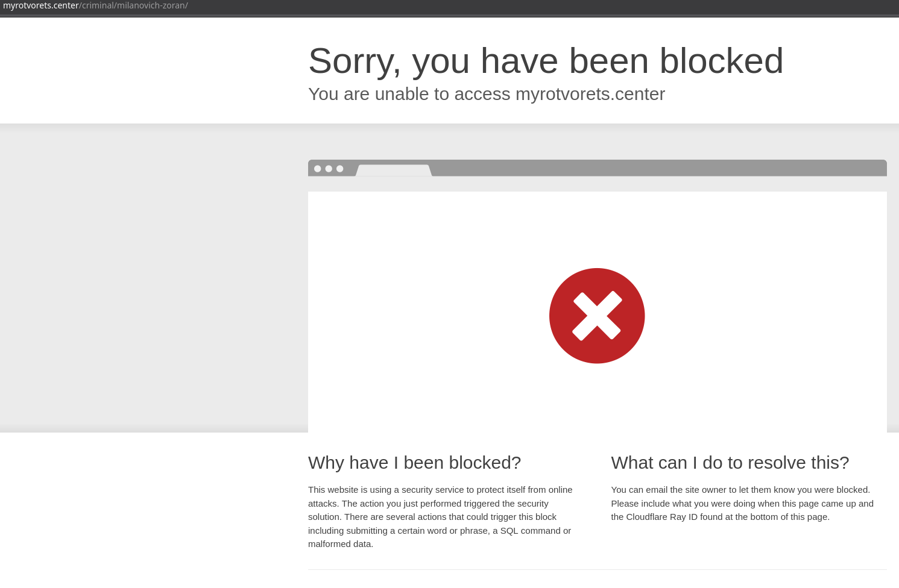This screenshot has width=899, height=588.
Task: Click the URL address bar text
Action: tap(95, 5)
